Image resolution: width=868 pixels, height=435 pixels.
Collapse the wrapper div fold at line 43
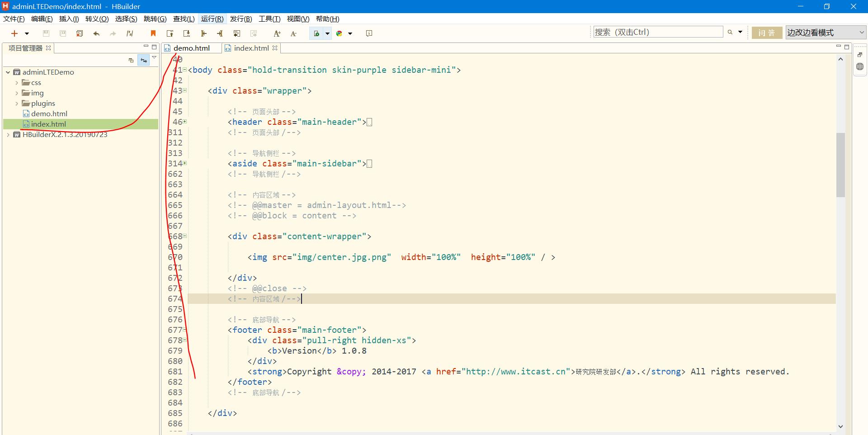click(184, 90)
